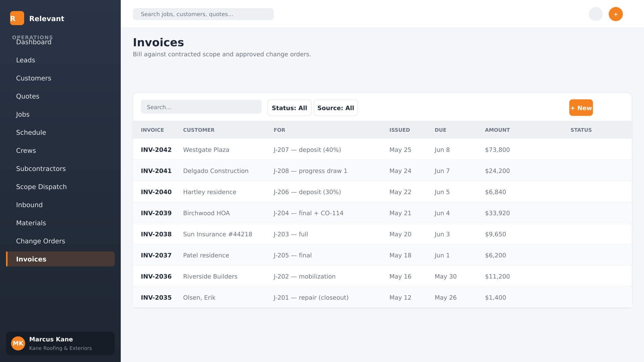Screen dimensions: 644x362
Task: Click customer Riverside Builders
Action: tap(210, 277)
